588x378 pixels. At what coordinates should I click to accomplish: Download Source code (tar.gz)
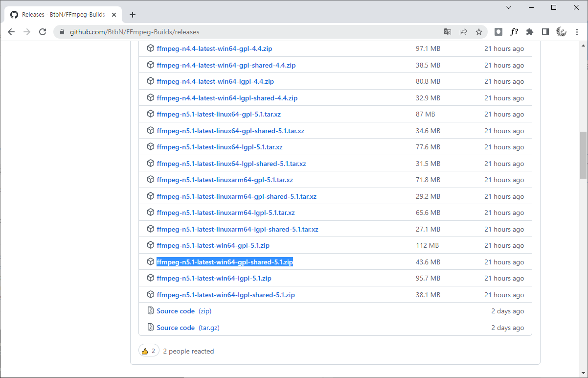coord(188,328)
